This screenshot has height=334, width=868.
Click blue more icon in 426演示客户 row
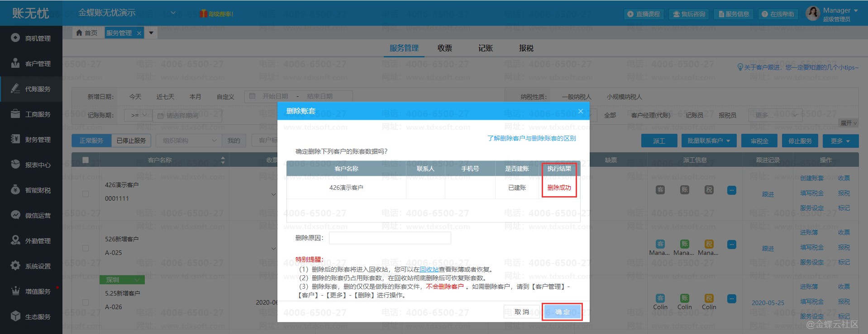(x=731, y=190)
